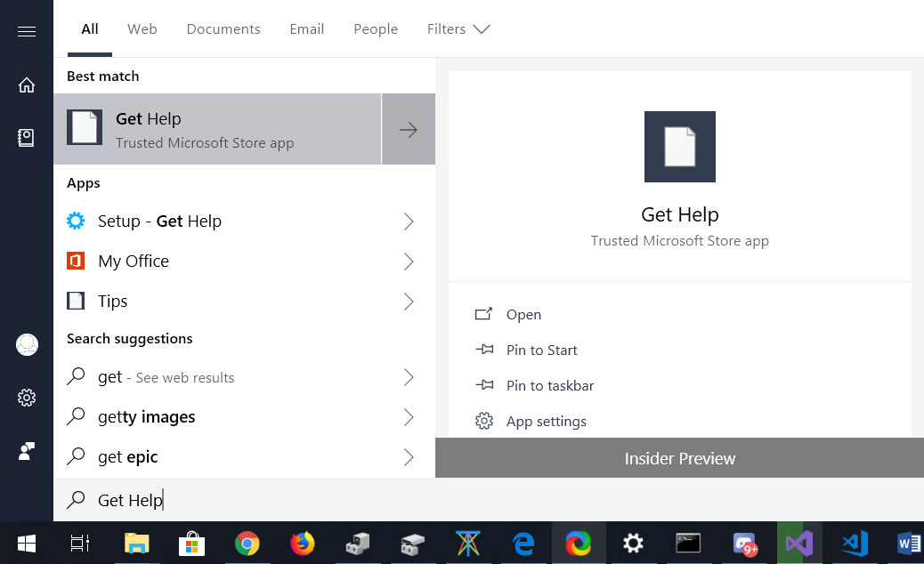Click the Home icon in the search sidebar
The width and height of the screenshot is (924, 564).
click(26, 85)
